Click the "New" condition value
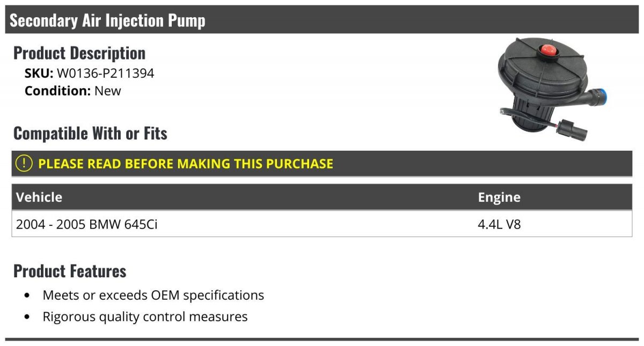Screen dimensions: 644x346 108,91
